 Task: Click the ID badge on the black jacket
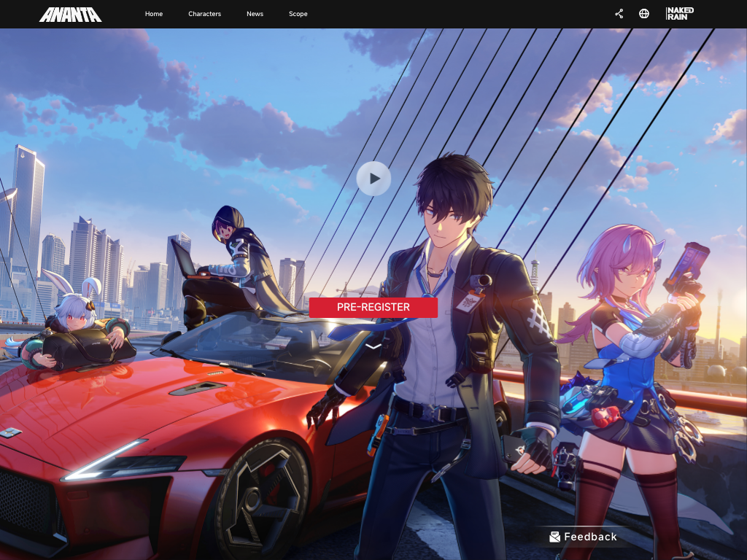[471, 300]
